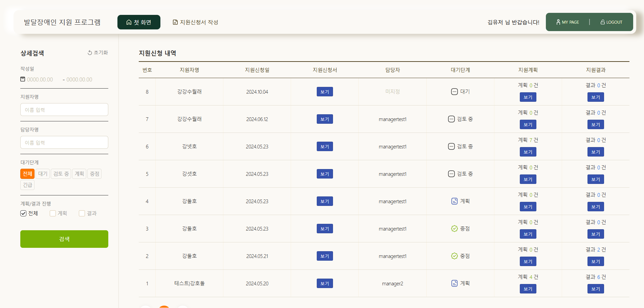
Task: Click the 검토 중 status icon in row 6
Action: click(451, 146)
